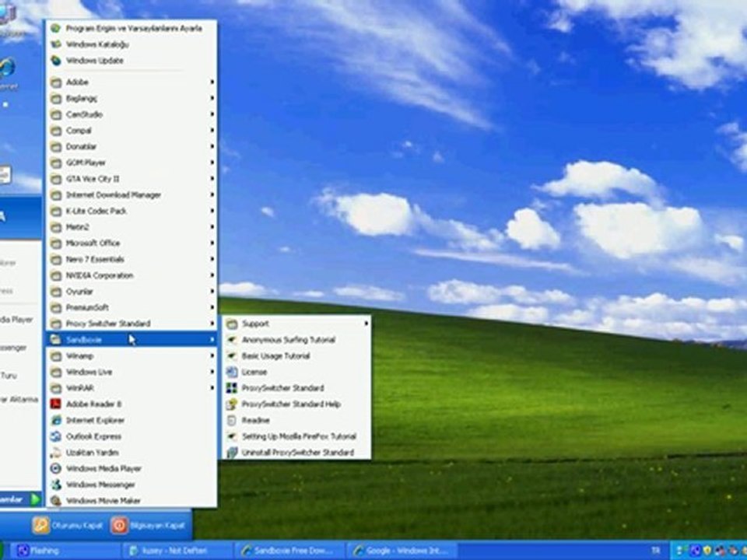Image resolution: width=747 pixels, height=560 pixels.
Task: Click the Uninstall ProxySwitcher Standard icon
Action: [232, 453]
